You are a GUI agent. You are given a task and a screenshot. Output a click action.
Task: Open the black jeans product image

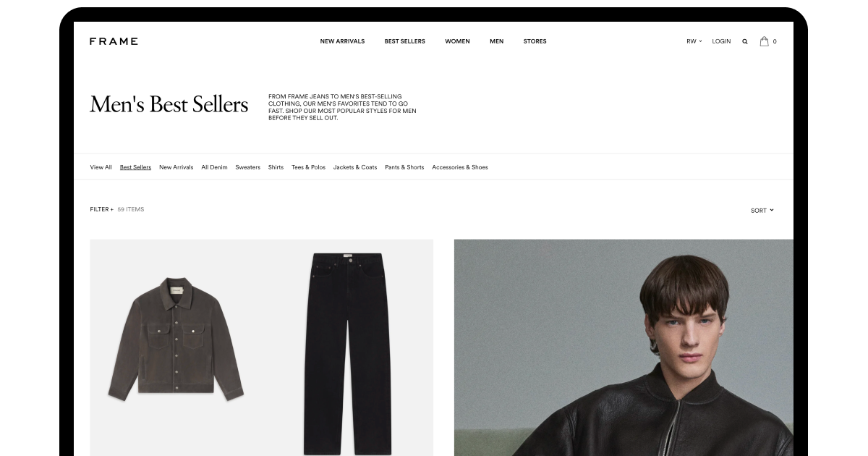coord(347,353)
